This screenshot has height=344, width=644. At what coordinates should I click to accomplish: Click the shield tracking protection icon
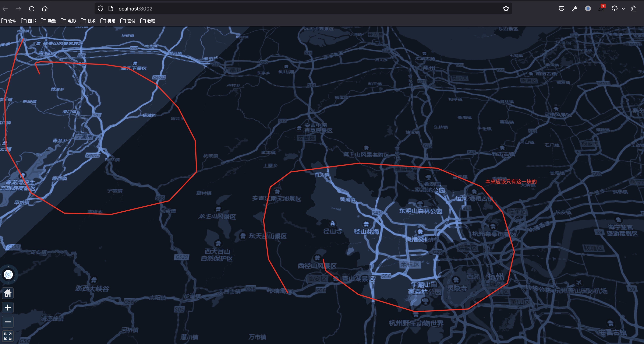click(x=100, y=9)
